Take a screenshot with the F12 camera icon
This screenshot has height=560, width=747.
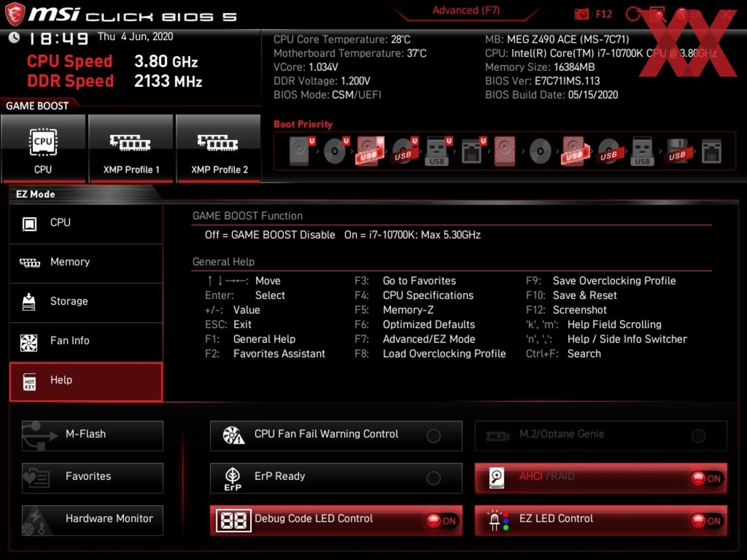(581, 14)
